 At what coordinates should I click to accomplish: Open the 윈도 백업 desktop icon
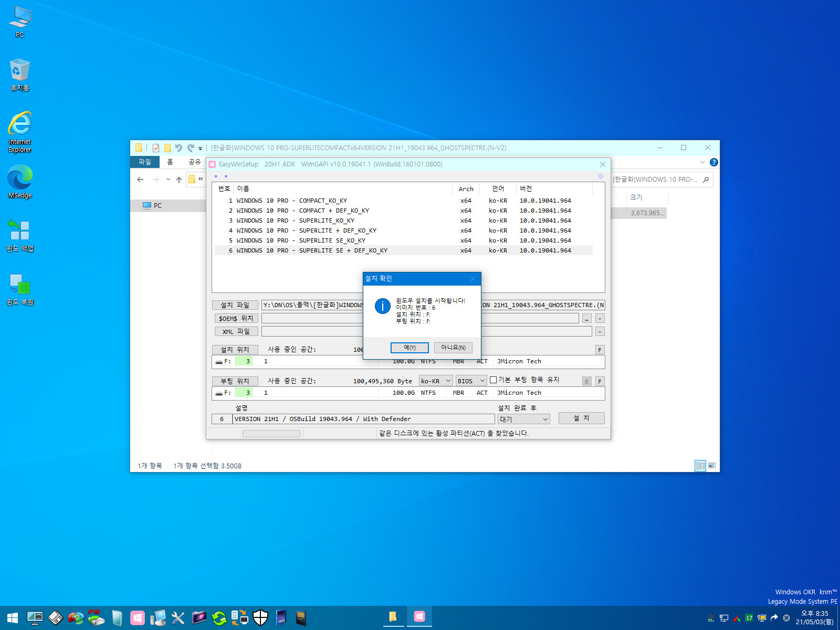point(20,235)
